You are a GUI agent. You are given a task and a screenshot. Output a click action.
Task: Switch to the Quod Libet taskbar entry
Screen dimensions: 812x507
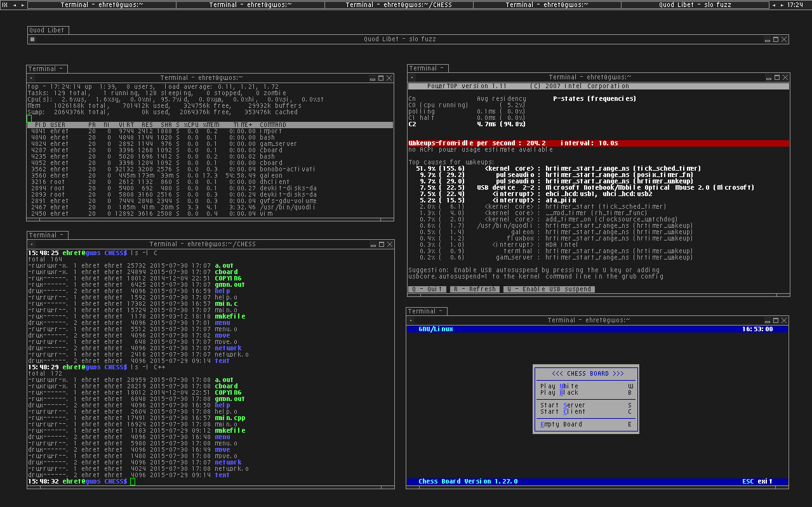coord(695,5)
